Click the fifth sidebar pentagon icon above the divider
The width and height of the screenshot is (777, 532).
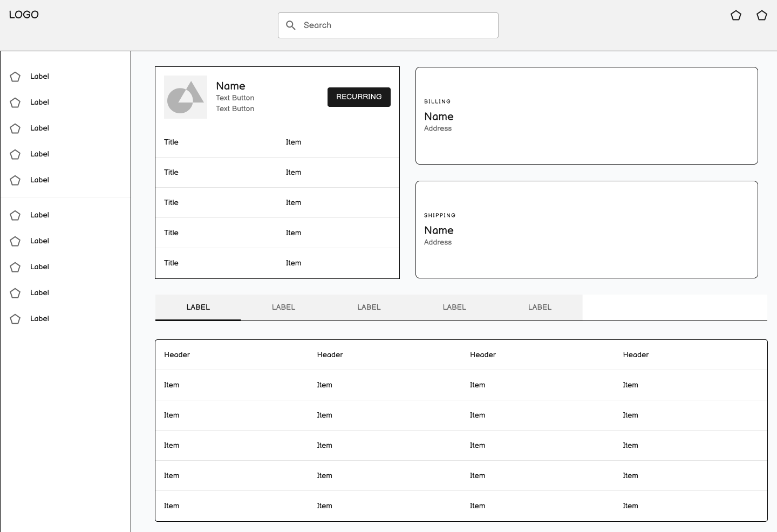click(x=15, y=180)
